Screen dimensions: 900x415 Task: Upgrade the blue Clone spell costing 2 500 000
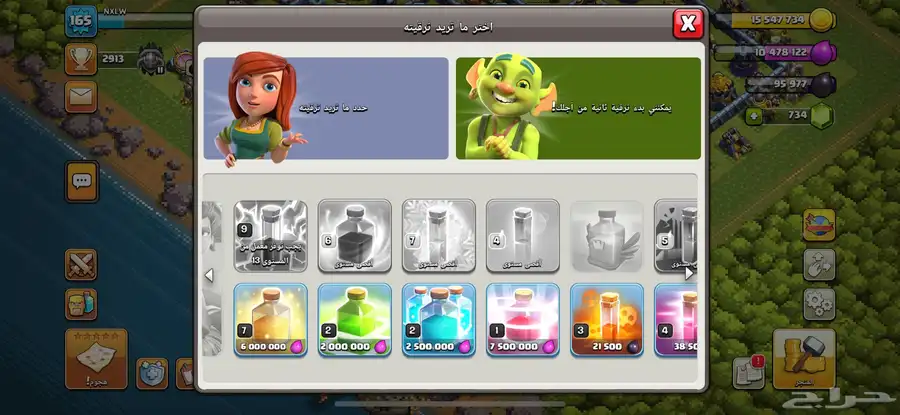coord(439,320)
